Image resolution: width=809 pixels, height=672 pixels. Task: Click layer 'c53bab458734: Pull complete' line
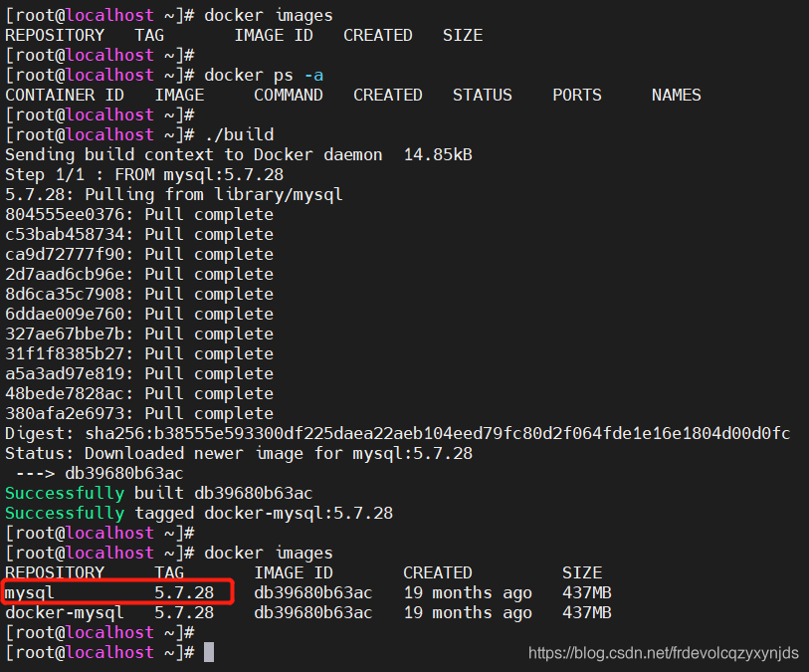click(x=139, y=234)
